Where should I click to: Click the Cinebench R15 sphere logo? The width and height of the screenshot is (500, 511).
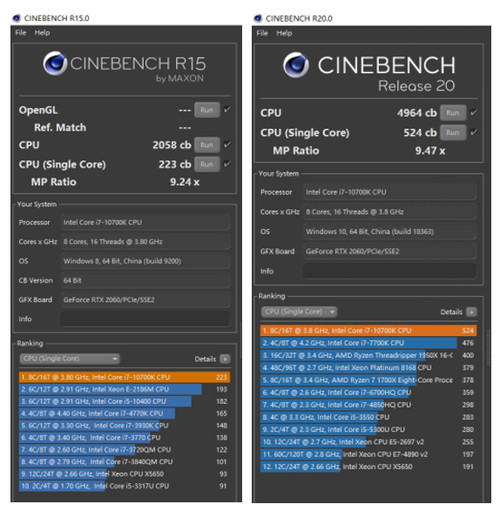click(55, 63)
